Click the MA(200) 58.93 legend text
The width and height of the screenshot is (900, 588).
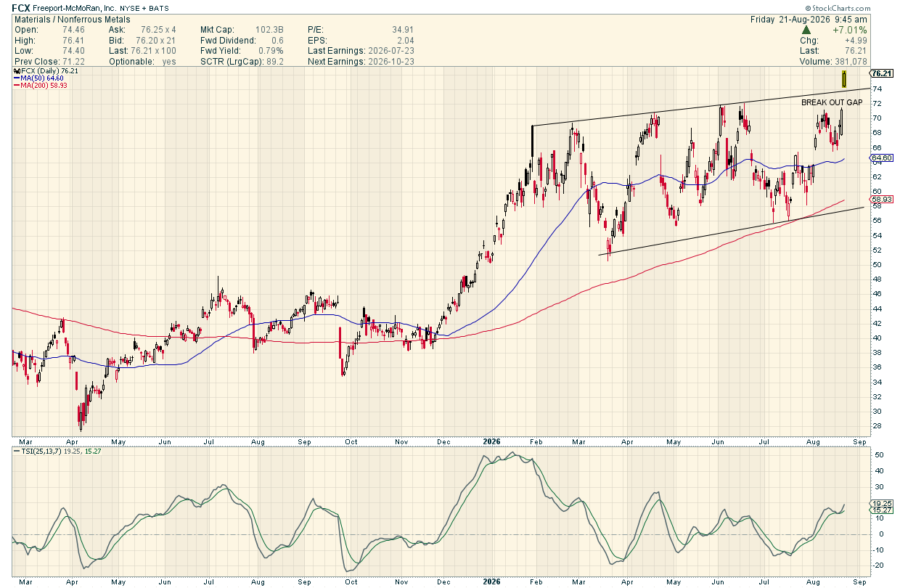point(42,85)
